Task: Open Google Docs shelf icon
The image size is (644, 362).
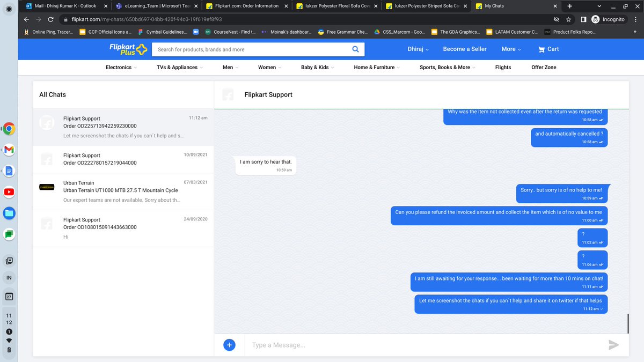Action: (9, 171)
